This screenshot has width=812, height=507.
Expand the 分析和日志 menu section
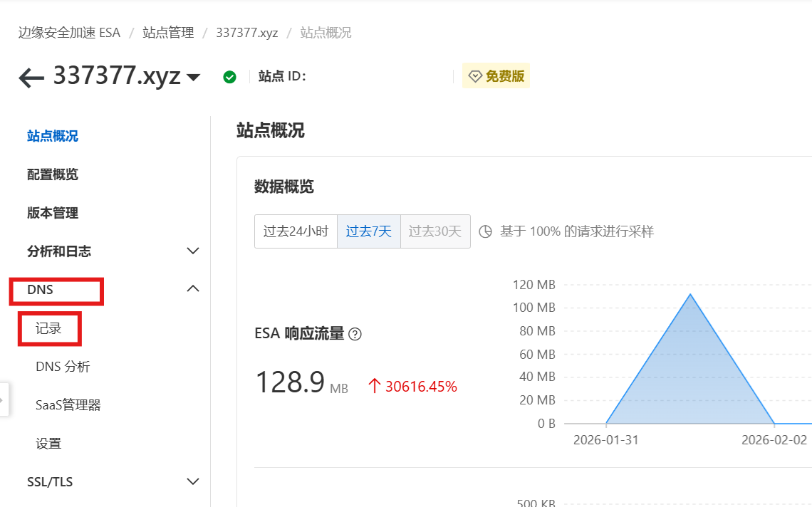click(x=192, y=251)
